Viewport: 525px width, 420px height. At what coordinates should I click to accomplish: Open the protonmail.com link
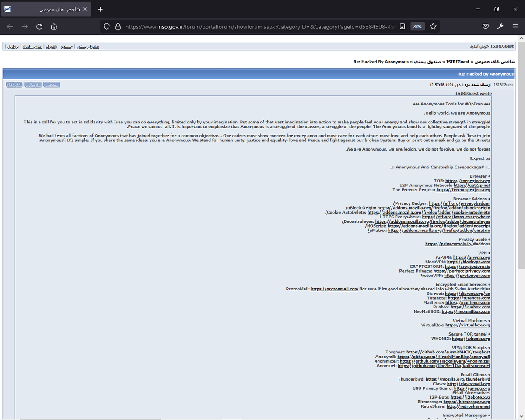pos(334,289)
